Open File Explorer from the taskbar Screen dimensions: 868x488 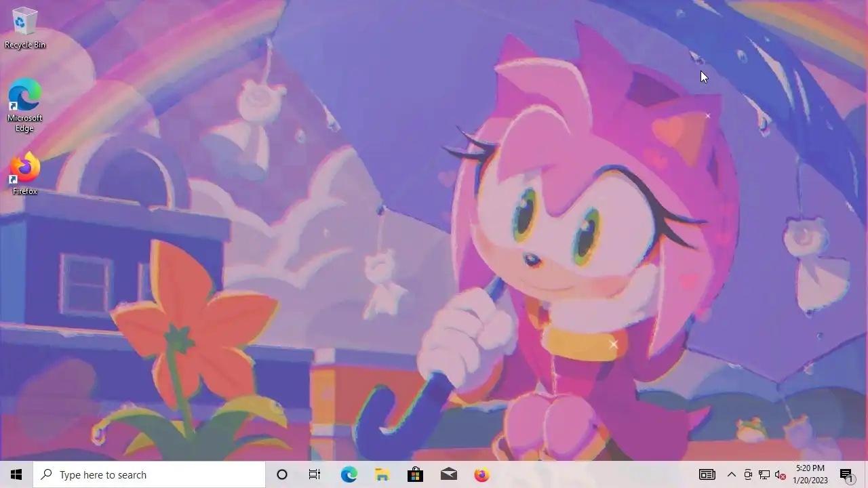click(382, 474)
